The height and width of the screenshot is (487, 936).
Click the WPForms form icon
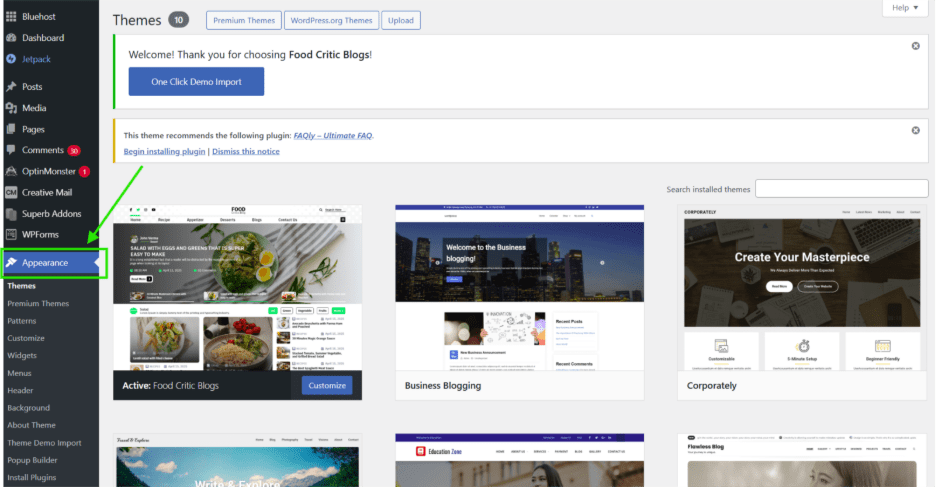coord(11,235)
